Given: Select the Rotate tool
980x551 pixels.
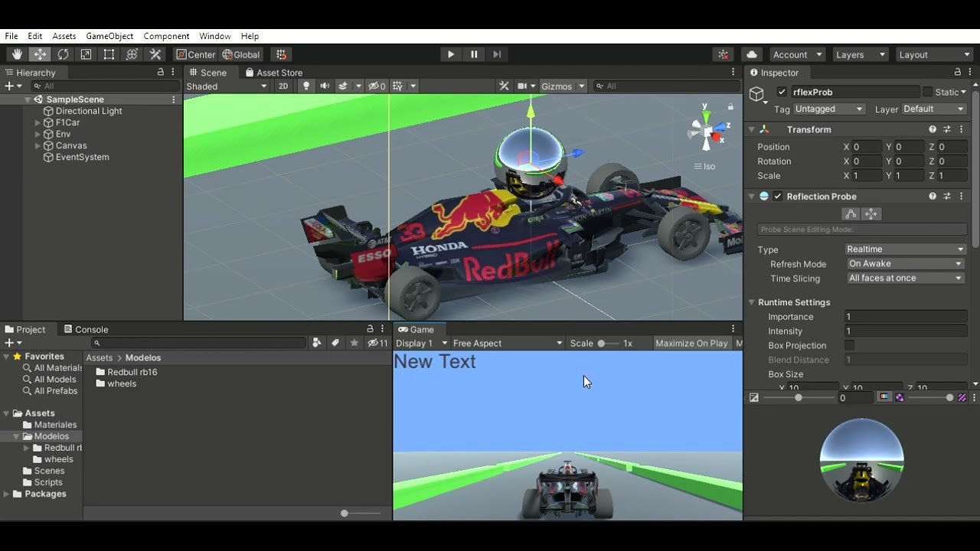Looking at the screenshot, I should click(63, 54).
